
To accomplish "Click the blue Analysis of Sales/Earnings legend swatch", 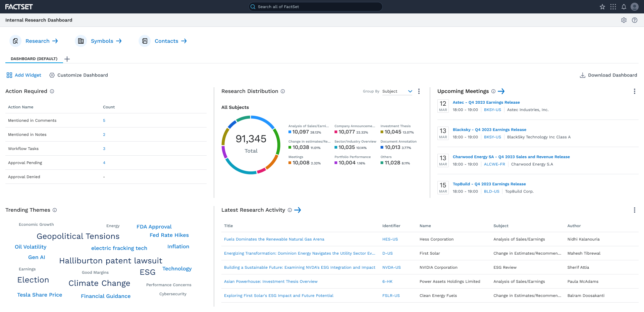I will [x=290, y=132].
